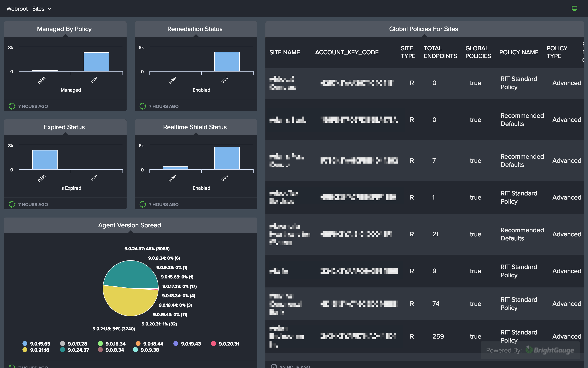The image size is (588, 368).
Task: Click the true bar in Realtime Shield Status
Action: 227,158
